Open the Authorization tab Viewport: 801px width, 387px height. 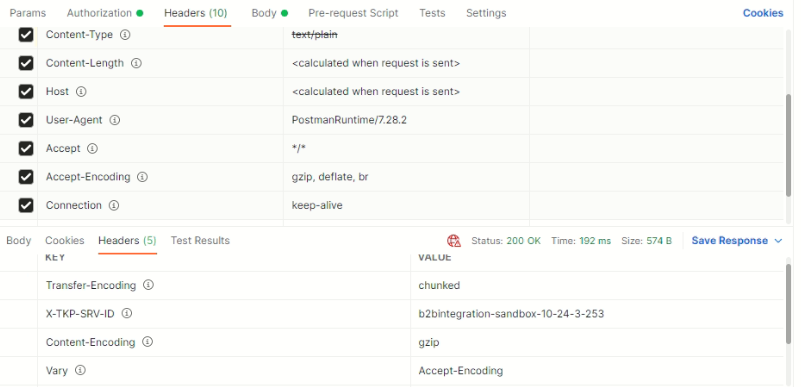(x=105, y=13)
